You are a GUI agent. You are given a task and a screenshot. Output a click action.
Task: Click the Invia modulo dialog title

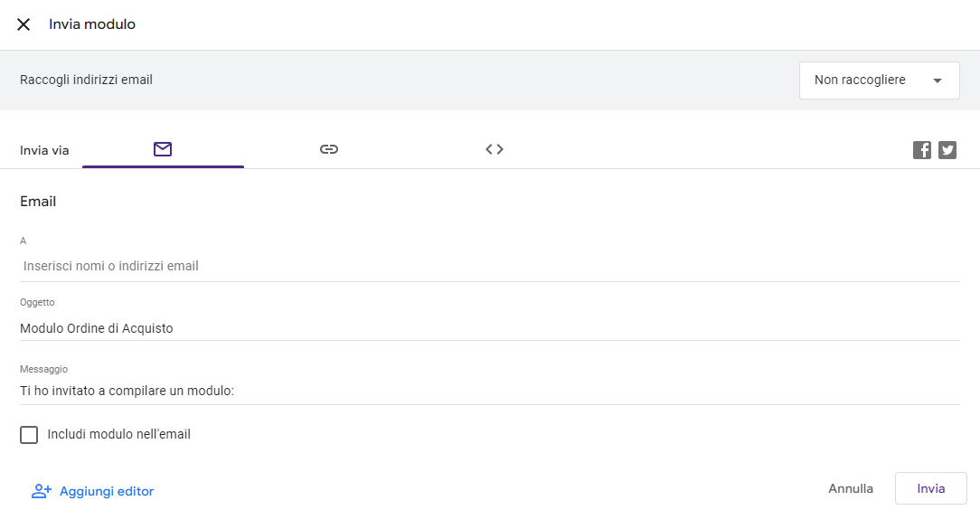[x=92, y=24]
